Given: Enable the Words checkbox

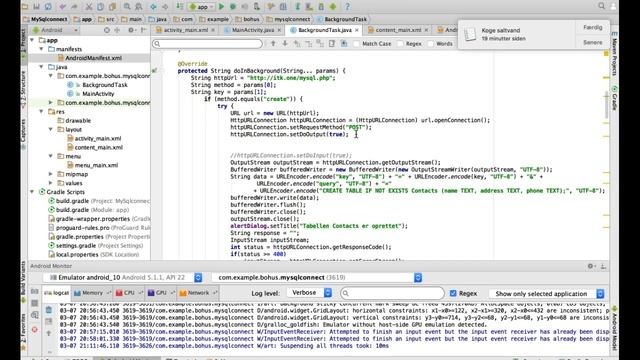Looking at the screenshot, I should pyautogui.click(x=431, y=44).
